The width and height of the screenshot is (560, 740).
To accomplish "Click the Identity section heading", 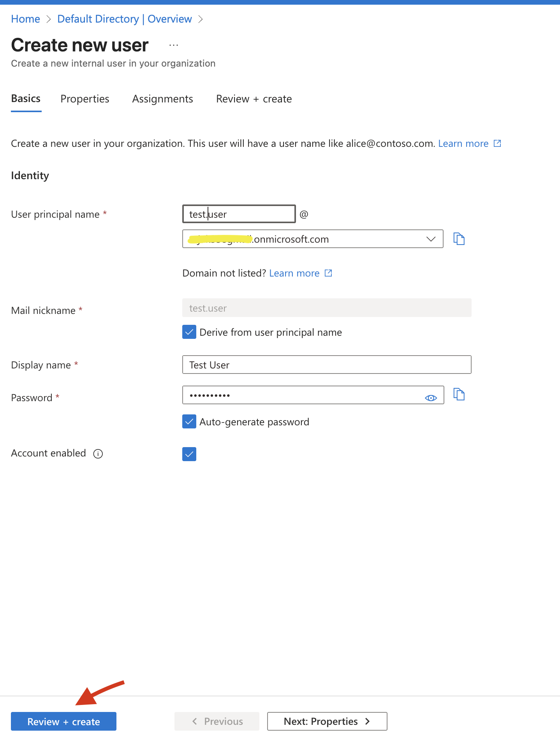I will [30, 176].
